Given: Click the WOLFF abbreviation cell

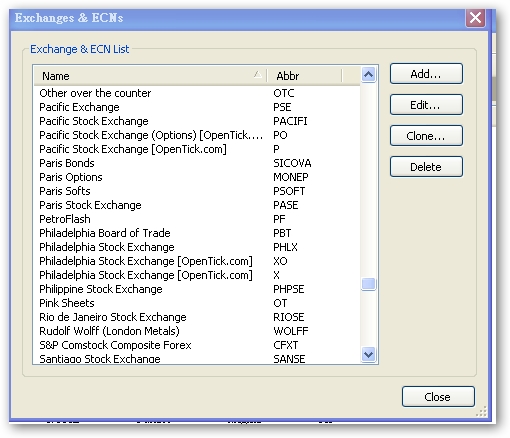Looking at the screenshot, I should point(291,331).
